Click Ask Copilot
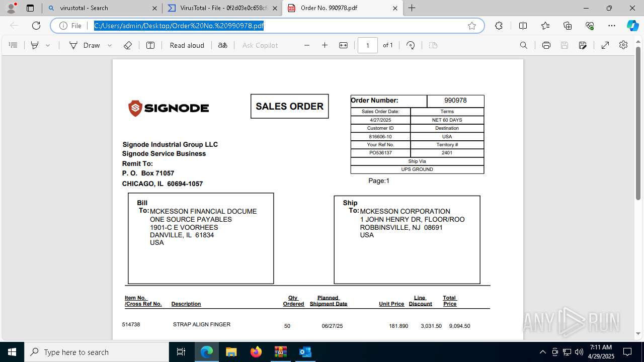644x362 pixels. tap(260, 45)
